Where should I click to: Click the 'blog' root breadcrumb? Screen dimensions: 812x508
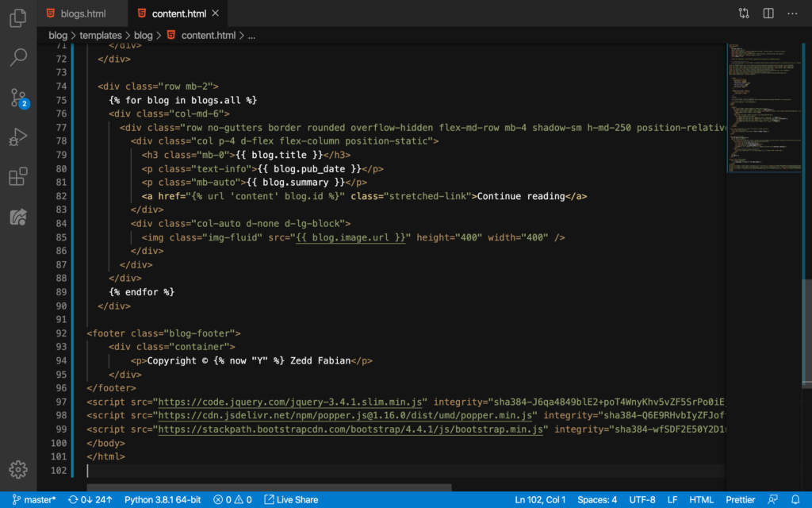[58, 35]
